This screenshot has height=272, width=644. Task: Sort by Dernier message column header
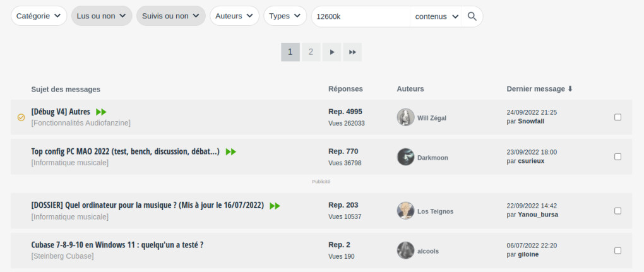[536, 89]
